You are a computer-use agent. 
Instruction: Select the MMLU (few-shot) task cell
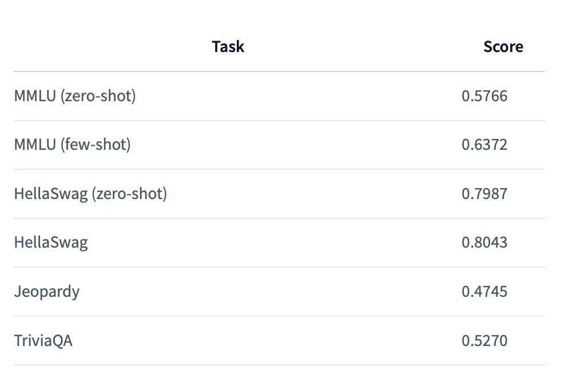click(73, 145)
